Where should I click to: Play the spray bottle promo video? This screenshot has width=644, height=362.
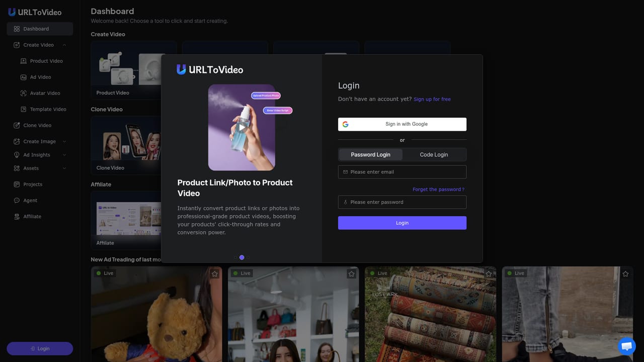242,127
